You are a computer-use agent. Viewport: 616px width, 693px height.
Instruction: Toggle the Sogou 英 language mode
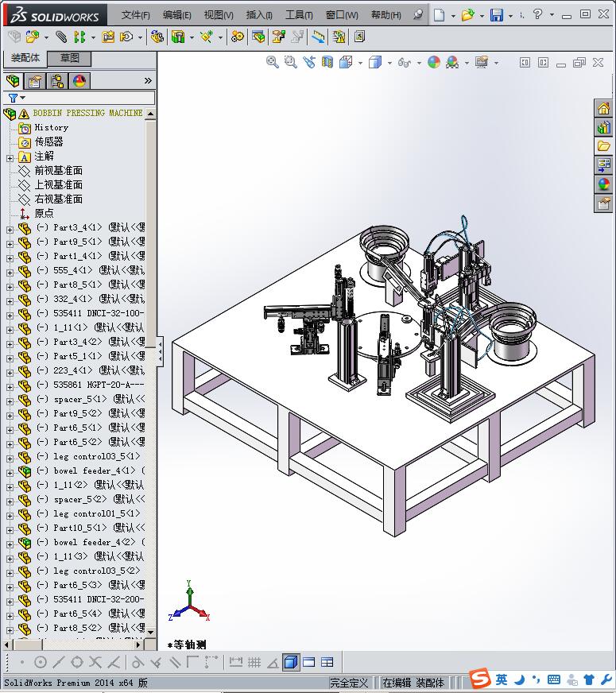[502, 679]
